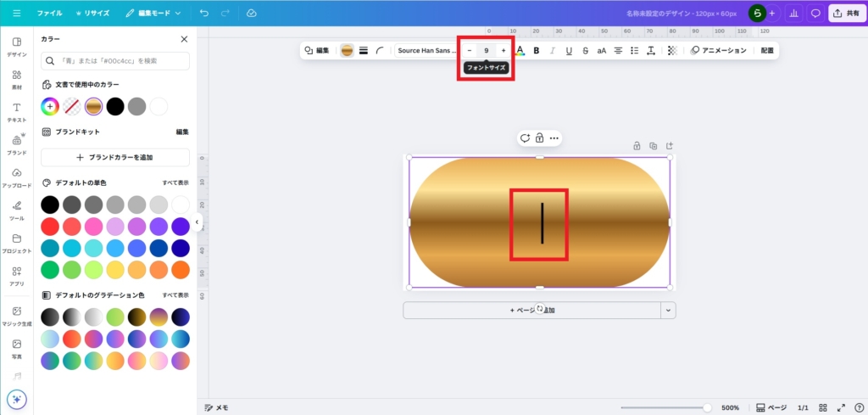The image size is (868, 415).
Task: Click the transparency checkerboard icon
Action: point(672,51)
